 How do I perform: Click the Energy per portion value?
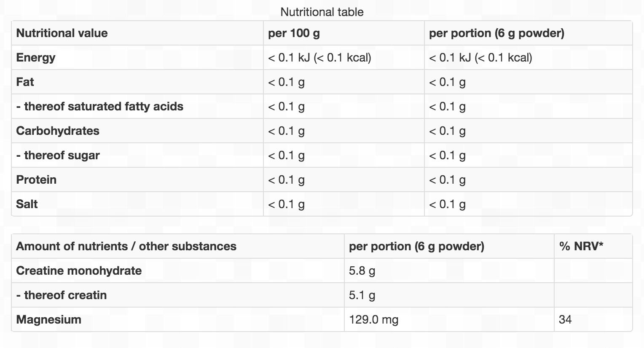pyautogui.click(x=480, y=58)
